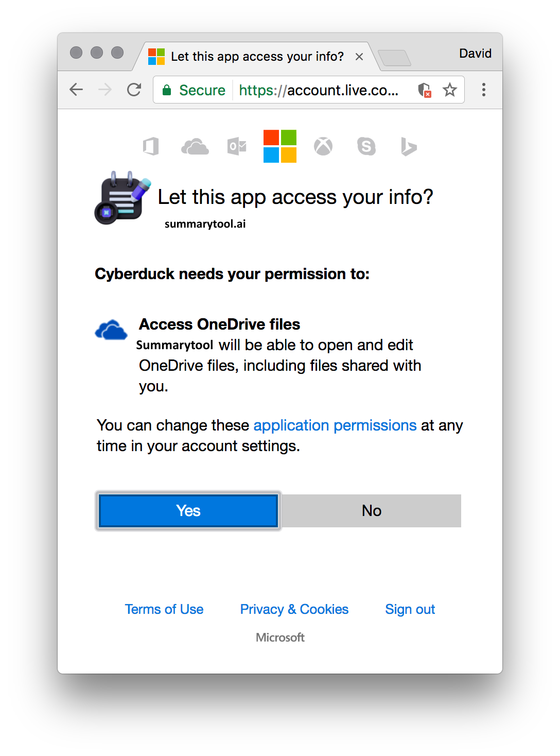Screen dimensions: 560x756
Task: Click the address bar URL field
Action: [319, 90]
